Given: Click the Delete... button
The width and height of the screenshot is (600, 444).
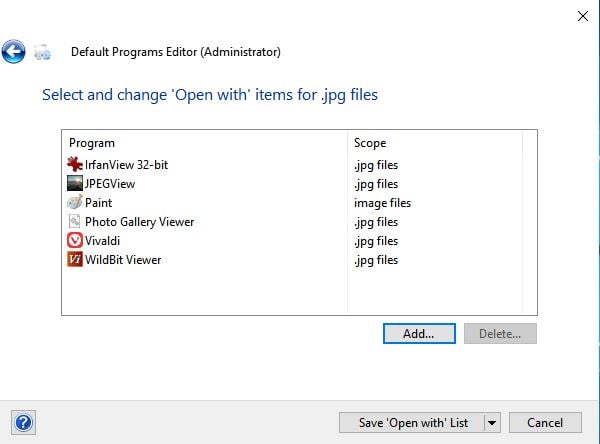Looking at the screenshot, I should point(500,334).
